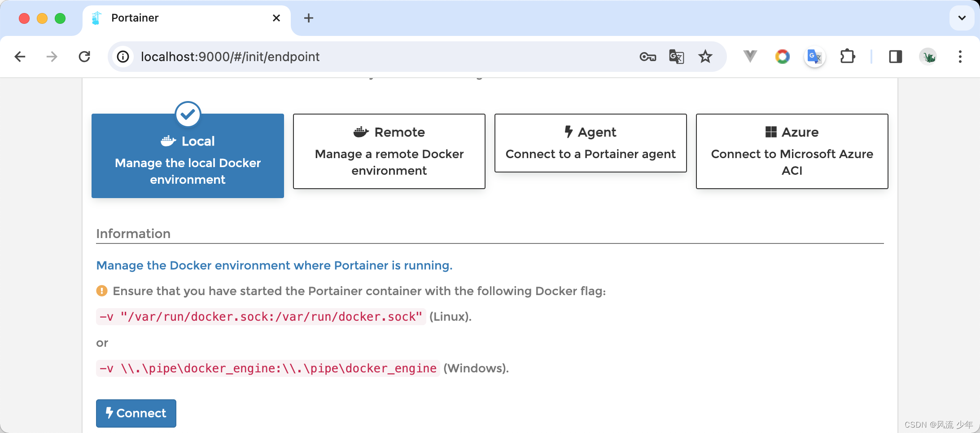Click the Linux docker.sock flag code

pos(261,317)
